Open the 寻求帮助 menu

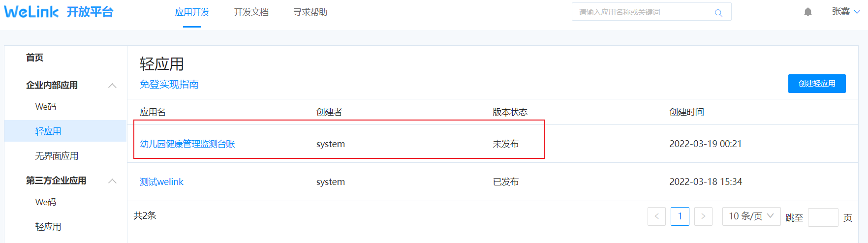tap(310, 12)
